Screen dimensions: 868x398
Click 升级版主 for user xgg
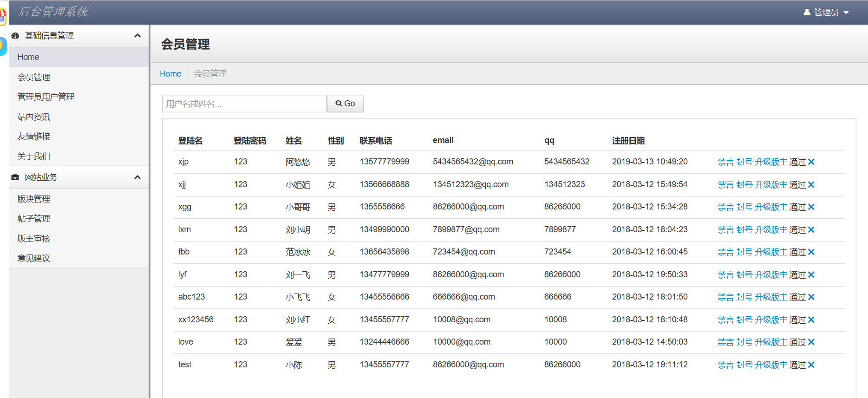click(770, 207)
